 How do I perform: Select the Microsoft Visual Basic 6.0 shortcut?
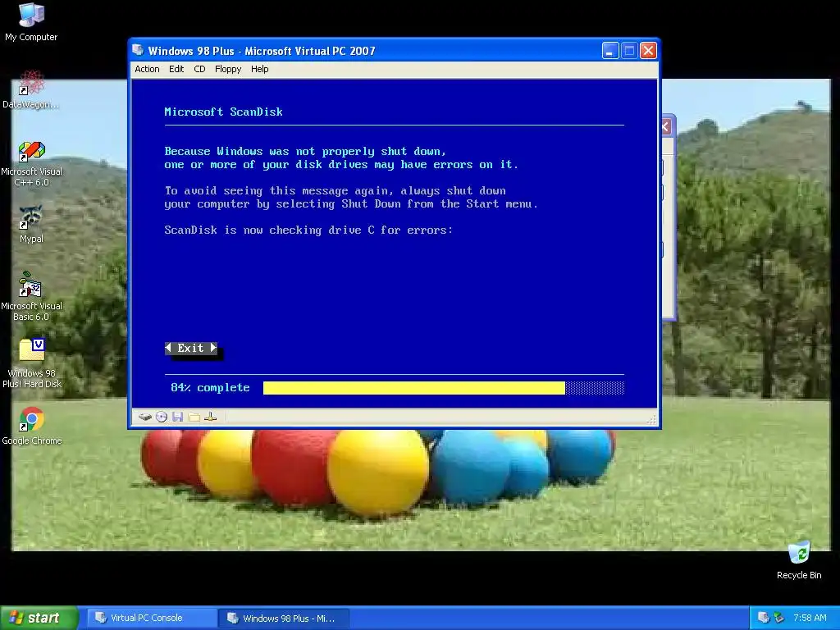[31, 297]
